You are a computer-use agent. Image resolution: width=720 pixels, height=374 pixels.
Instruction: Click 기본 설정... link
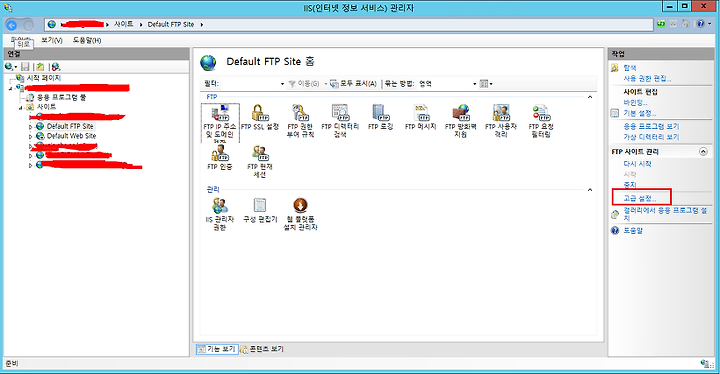click(x=640, y=113)
